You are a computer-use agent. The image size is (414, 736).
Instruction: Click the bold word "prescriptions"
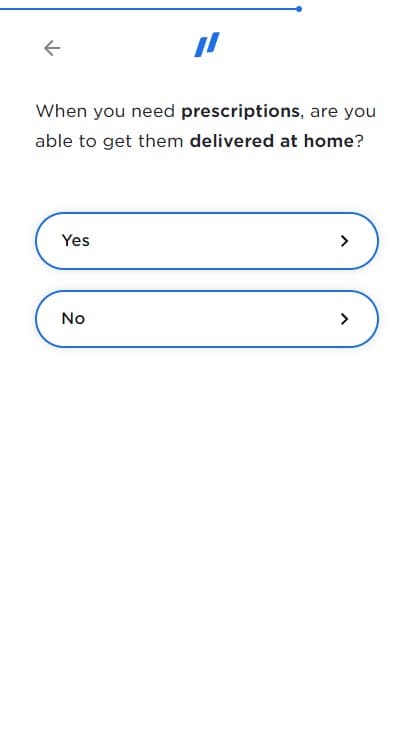tap(240, 112)
